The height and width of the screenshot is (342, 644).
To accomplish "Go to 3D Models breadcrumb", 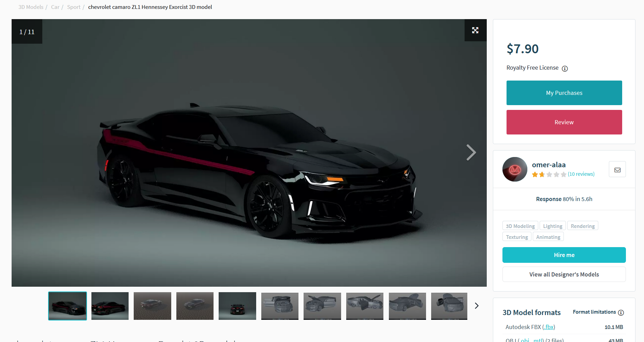I will pos(31,7).
